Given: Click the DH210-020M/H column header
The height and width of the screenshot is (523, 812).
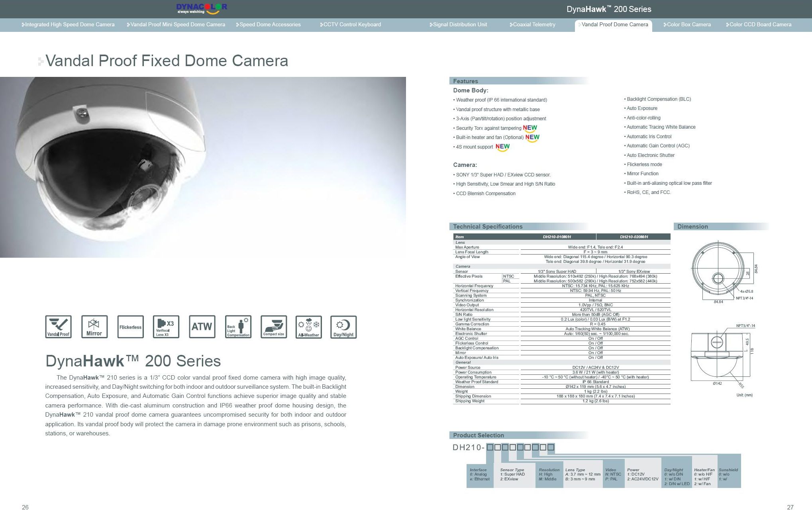Looking at the screenshot, I should [x=634, y=237].
